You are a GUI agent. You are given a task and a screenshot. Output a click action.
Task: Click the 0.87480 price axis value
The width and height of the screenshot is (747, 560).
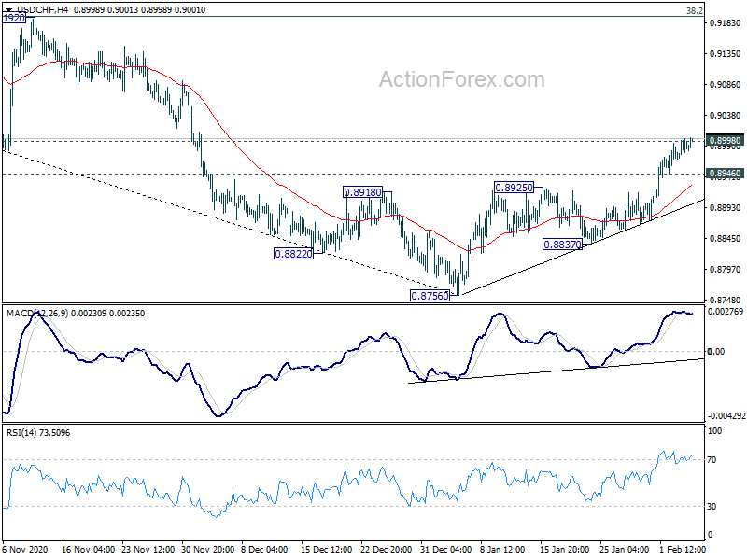pos(726,300)
